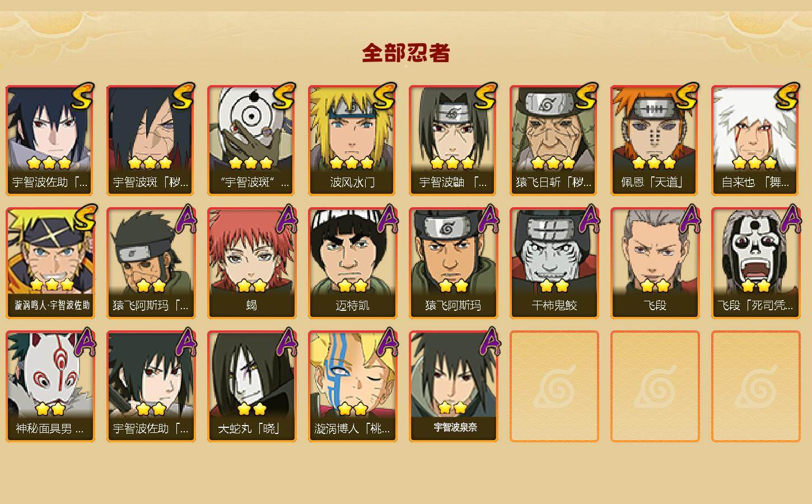Choose the 大蛇丸「晓」 ninja card
The height and width of the screenshot is (504, 812).
[251, 386]
